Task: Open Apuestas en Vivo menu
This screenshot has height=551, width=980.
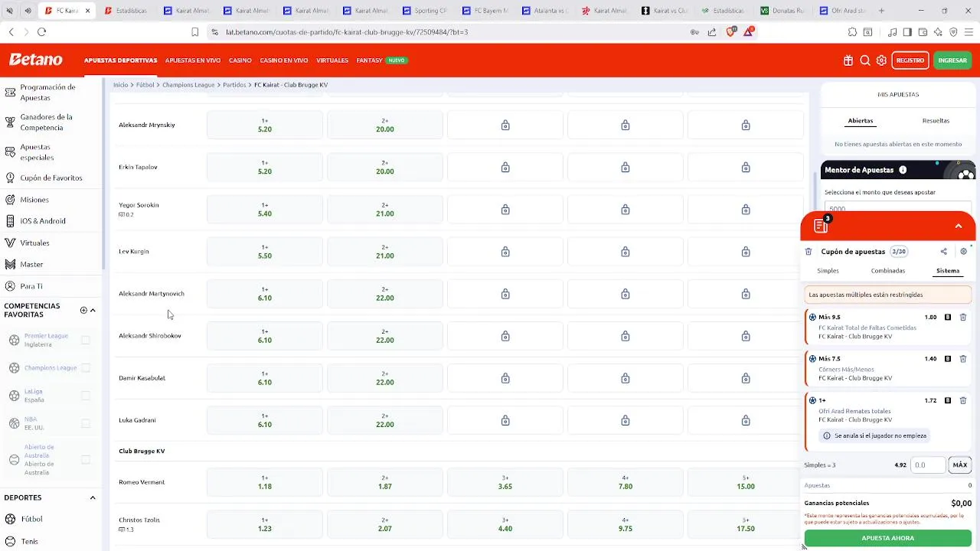Action: pos(193,60)
